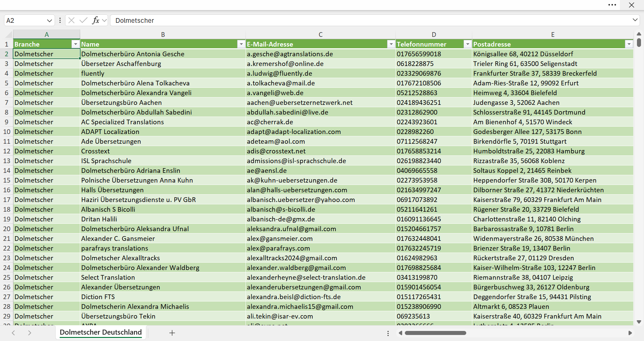Select the 'Diction FTS' name cell
This screenshot has width=644, height=341.
[x=163, y=297]
